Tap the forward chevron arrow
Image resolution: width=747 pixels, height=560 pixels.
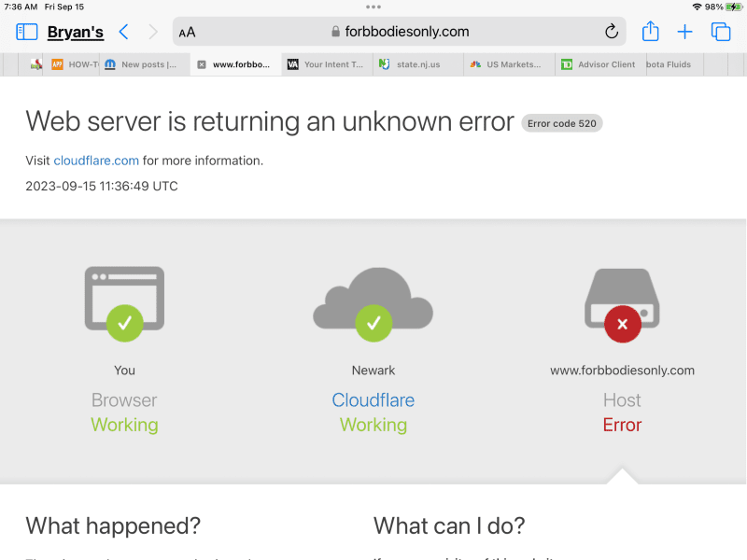pos(153,32)
